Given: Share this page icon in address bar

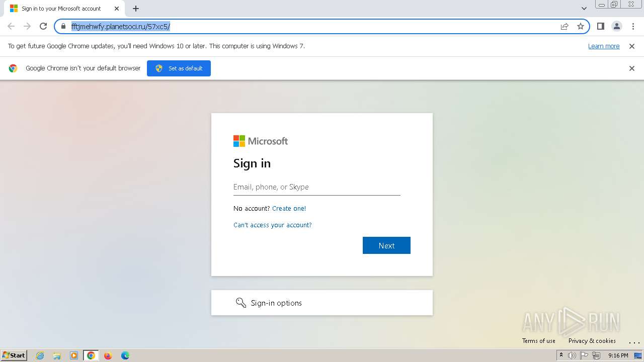Looking at the screenshot, I should pyautogui.click(x=565, y=26).
